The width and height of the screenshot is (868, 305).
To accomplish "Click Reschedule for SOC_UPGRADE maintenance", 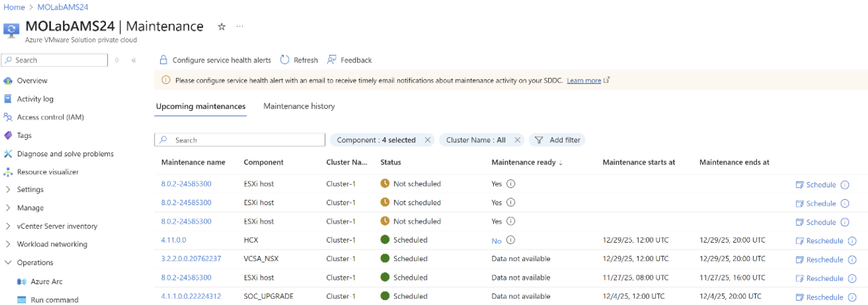I will pos(819,297).
